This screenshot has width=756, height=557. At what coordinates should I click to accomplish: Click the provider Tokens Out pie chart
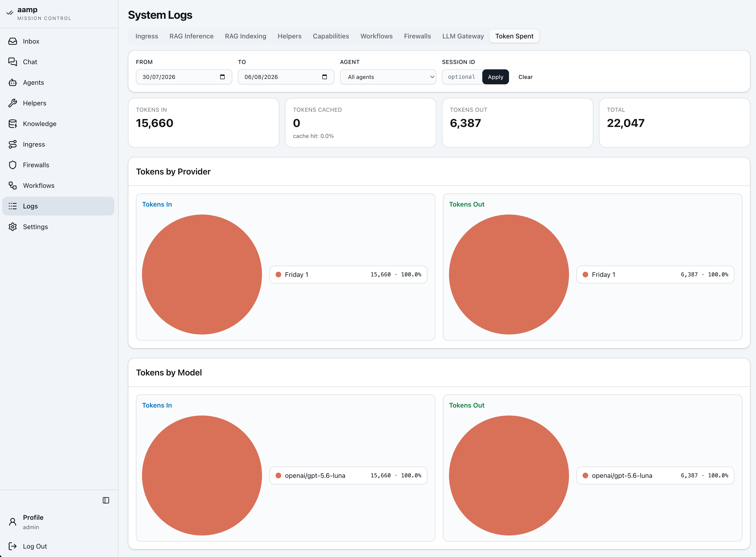pyautogui.click(x=509, y=275)
